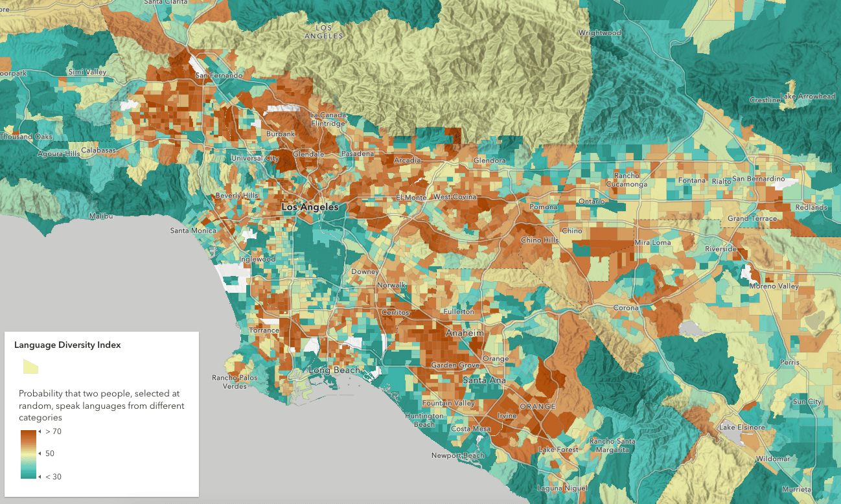The height and width of the screenshot is (504, 841).
Task: Click the 'Corona' map label
Action: (x=626, y=308)
